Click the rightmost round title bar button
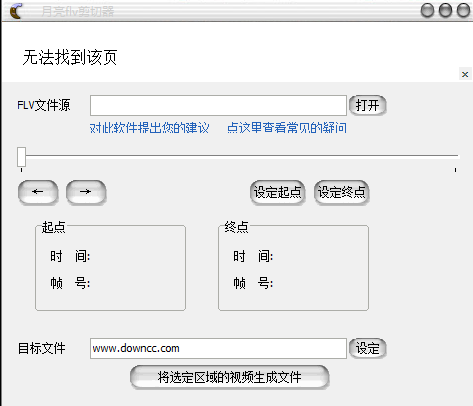The height and width of the screenshot is (406, 473). [x=463, y=10]
